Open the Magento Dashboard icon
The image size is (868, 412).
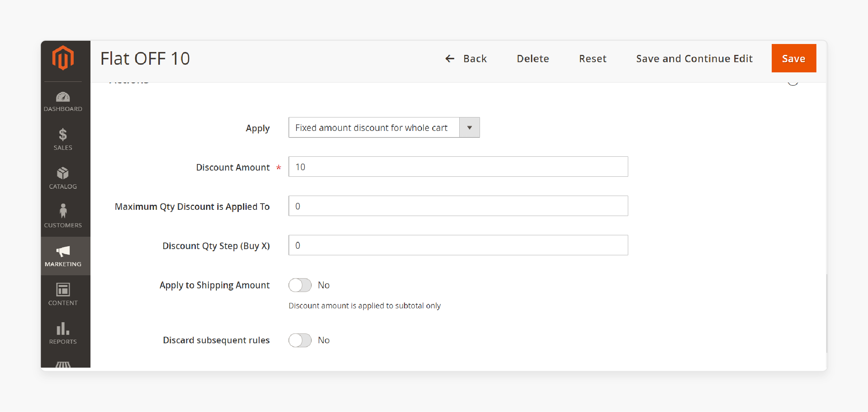click(x=63, y=97)
